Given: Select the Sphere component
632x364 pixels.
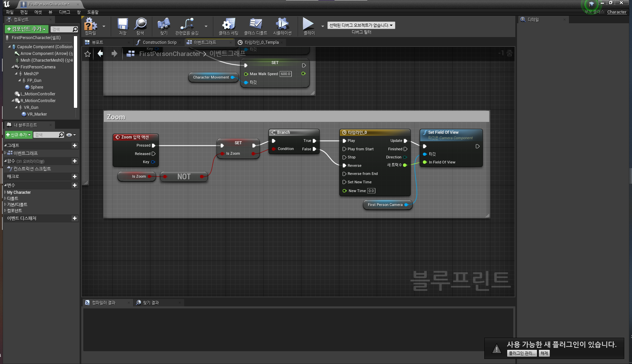Looking at the screenshot, I should point(34,87).
